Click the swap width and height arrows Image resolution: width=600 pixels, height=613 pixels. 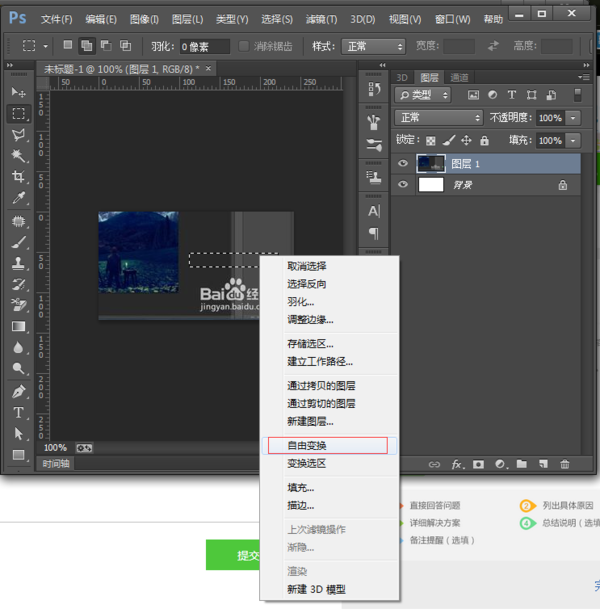(493, 46)
